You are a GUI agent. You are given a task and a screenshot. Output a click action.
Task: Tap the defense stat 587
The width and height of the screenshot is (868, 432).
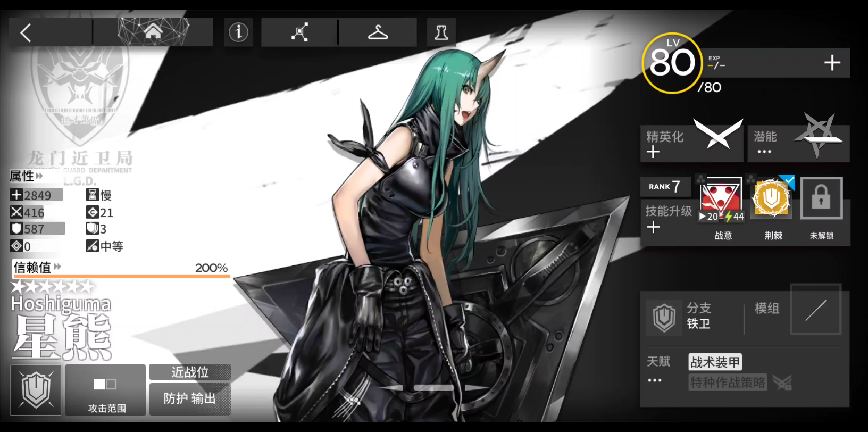[x=37, y=229]
